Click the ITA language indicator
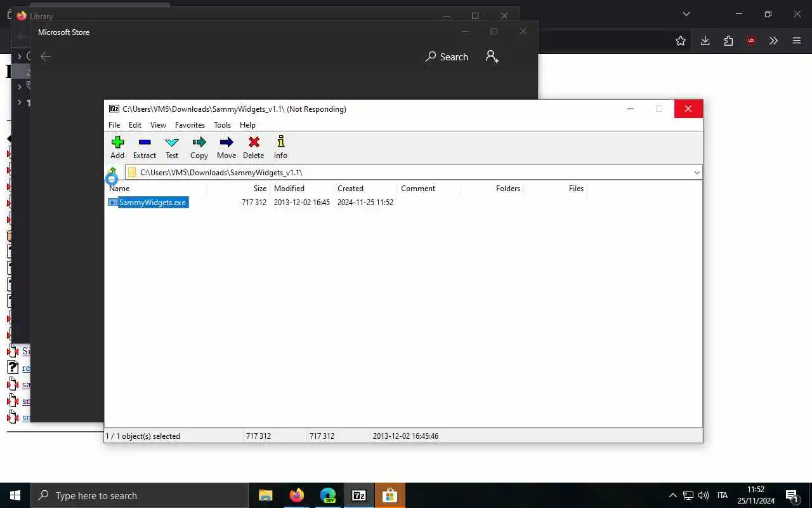812x508 pixels. 722,495
